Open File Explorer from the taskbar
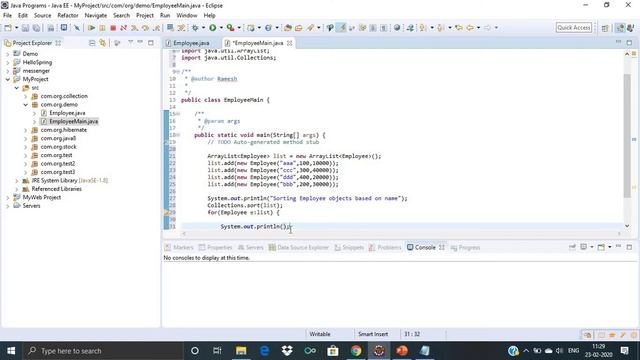This screenshot has height=360, width=640. pyautogui.click(x=241, y=351)
